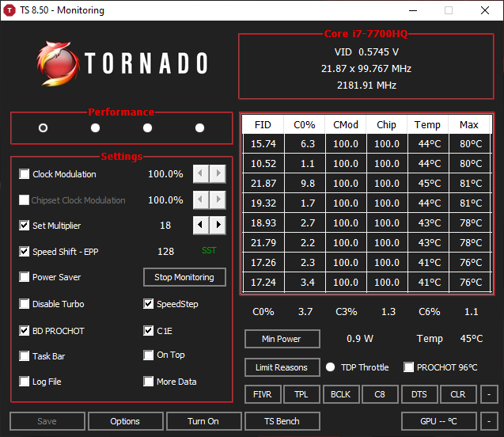Click the minus button beside GPU temperature
Screen dimensions: 504x437
[489, 421]
